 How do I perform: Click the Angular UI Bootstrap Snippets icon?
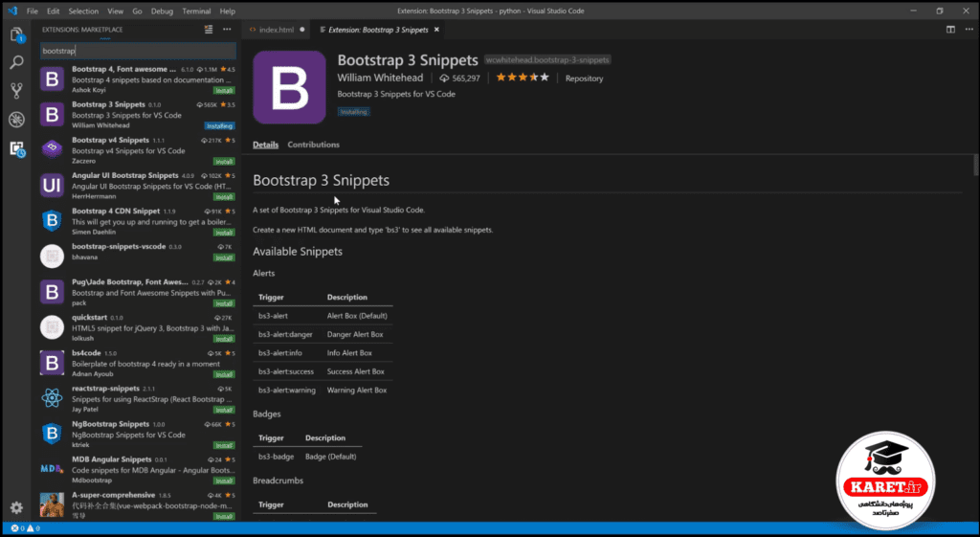coord(52,186)
